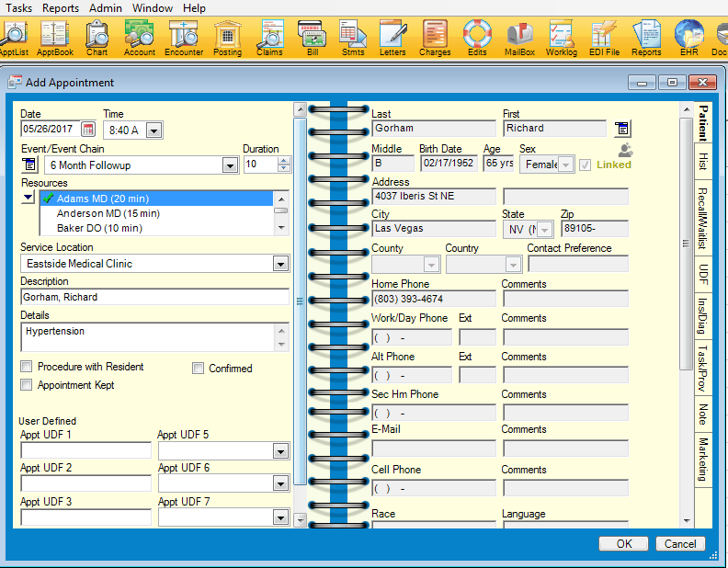Open the 6 Month Followup event dropdown
Viewport: 728px width, 568px height.
pyautogui.click(x=231, y=165)
